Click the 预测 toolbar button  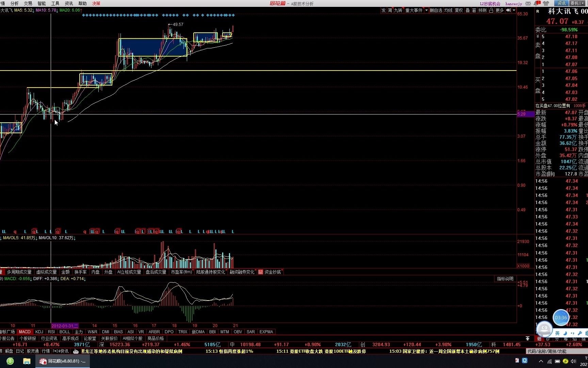[x=483, y=11]
